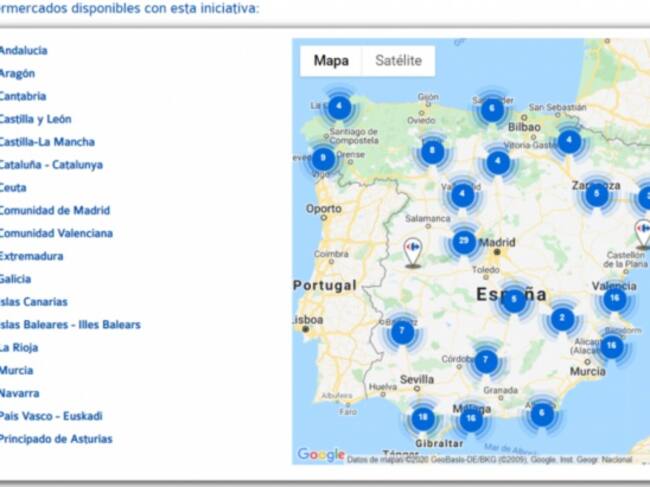Image resolution: width=650 pixels, height=487 pixels.
Task: Select the Comunidad Valenciana link
Action: click(56, 233)
